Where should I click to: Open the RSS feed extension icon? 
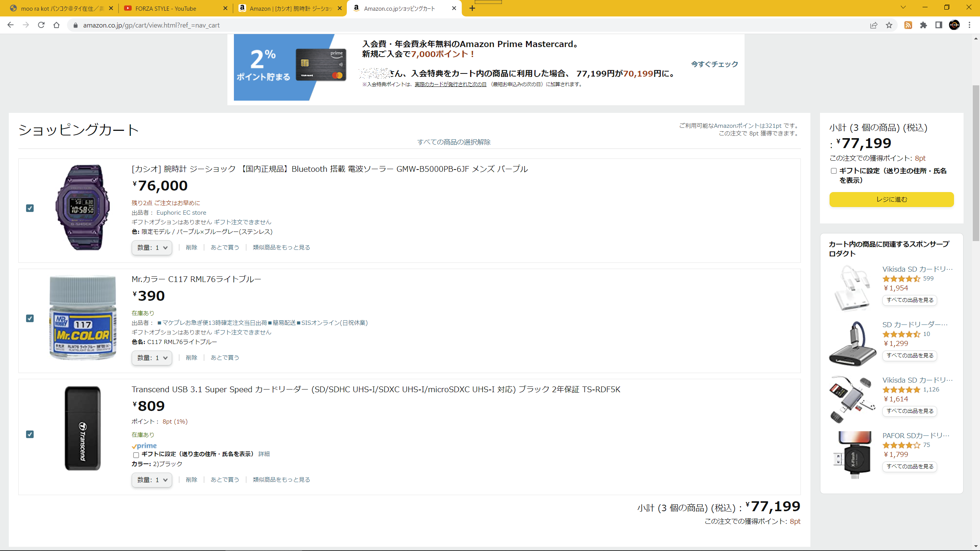tap(908, 25)
